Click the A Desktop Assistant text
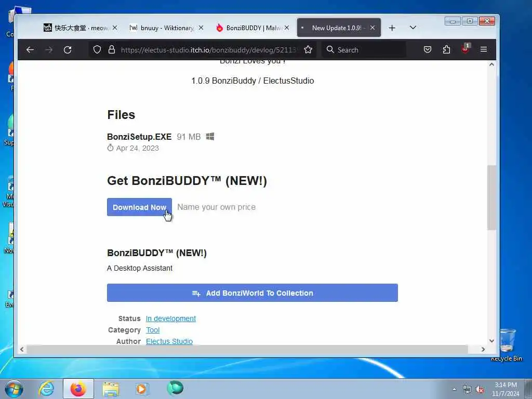 pos(140,268)
